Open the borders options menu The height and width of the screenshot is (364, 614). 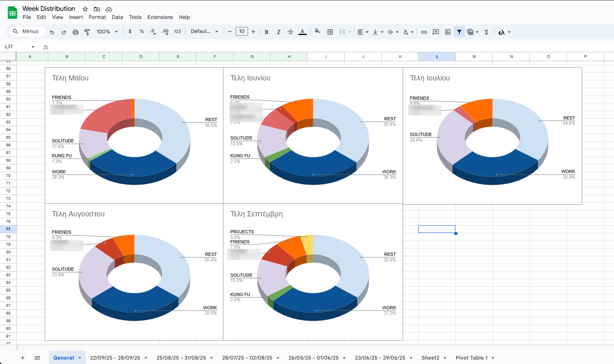(330, 31)
